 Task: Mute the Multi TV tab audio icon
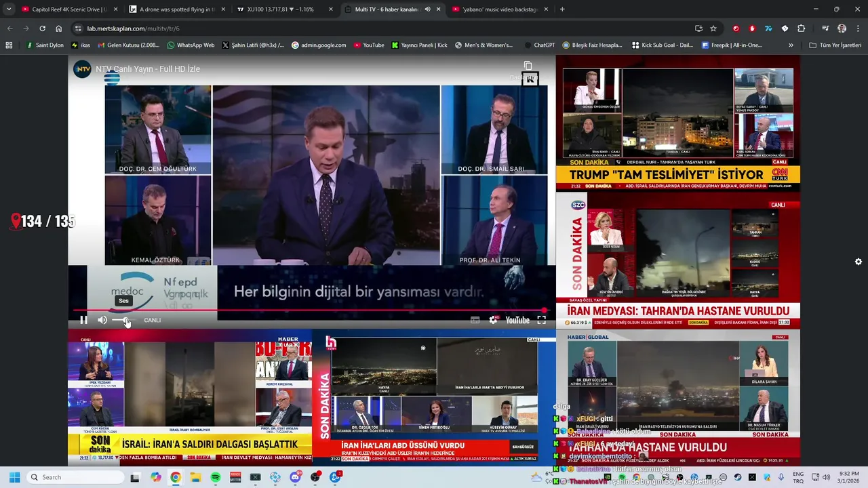427,9
